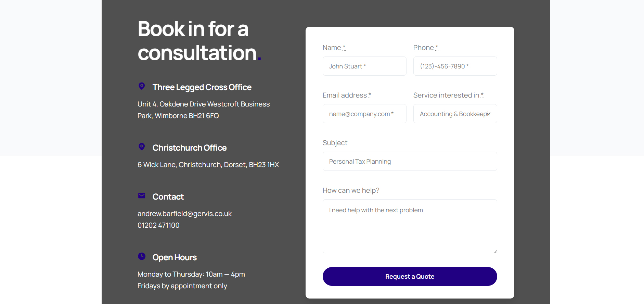
Task: Open the Service interested in dropdown
Action: (455, 114)
